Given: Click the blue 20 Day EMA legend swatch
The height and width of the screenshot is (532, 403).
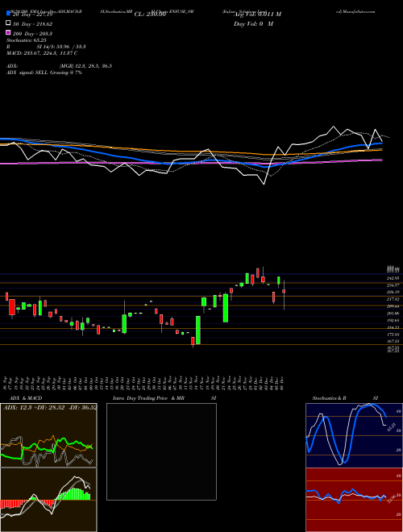Looking at the screenshot, I should (x=8, y=13).
